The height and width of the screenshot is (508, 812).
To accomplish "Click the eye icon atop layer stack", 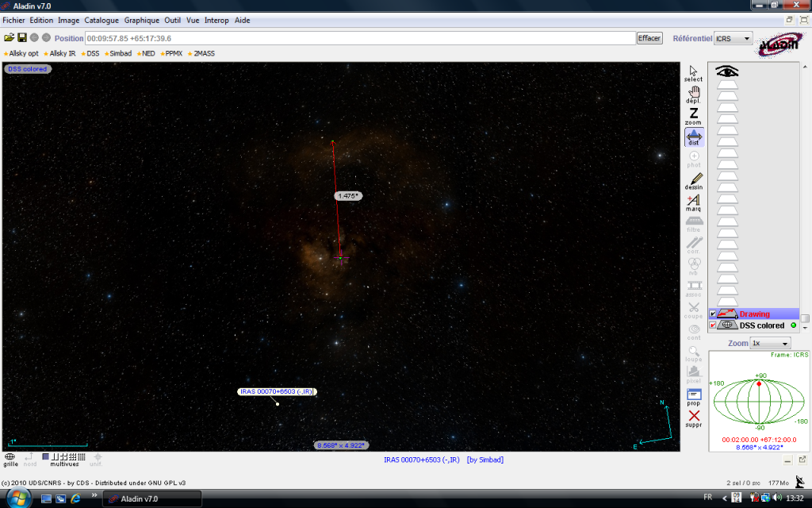I will point(727,71).
